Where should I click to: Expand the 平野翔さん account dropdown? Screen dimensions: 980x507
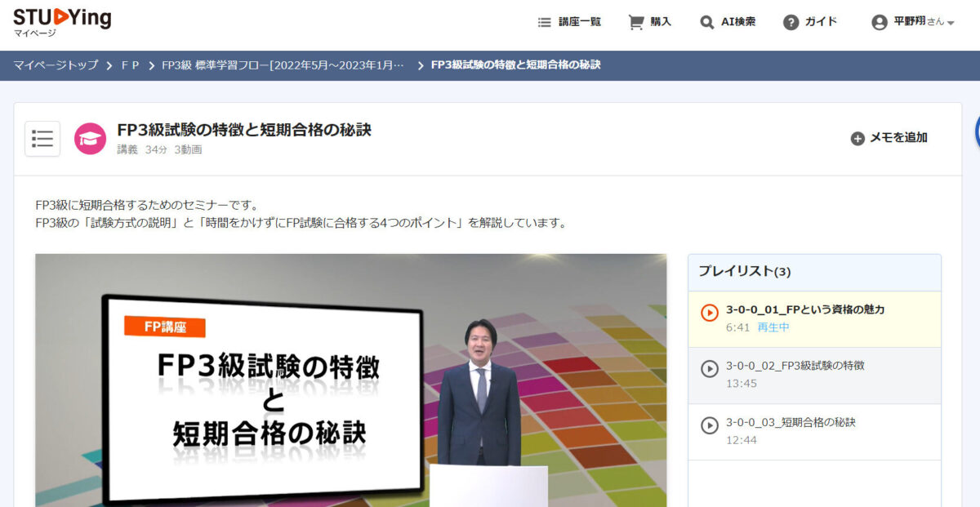(x=951, y=23)
